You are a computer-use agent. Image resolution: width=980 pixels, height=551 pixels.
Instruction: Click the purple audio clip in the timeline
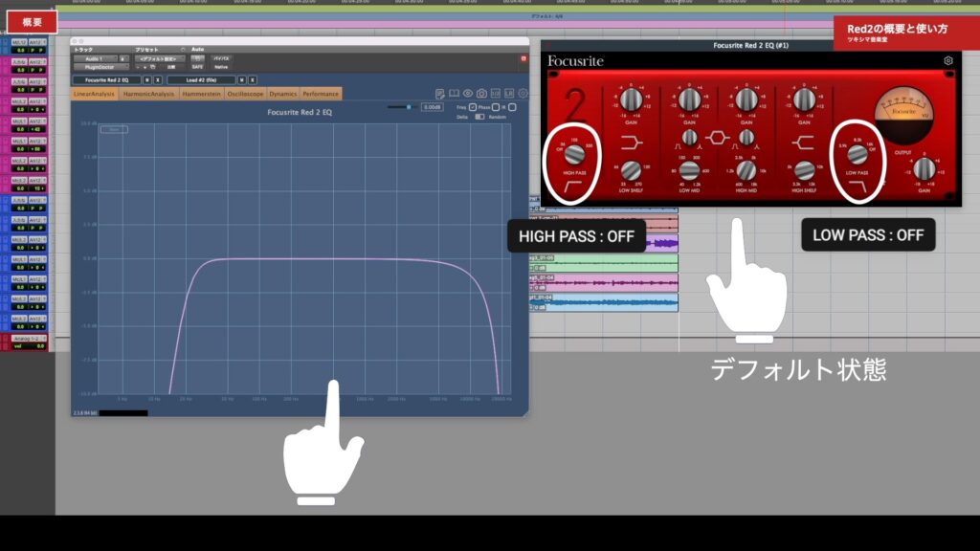tap(661, 243)
